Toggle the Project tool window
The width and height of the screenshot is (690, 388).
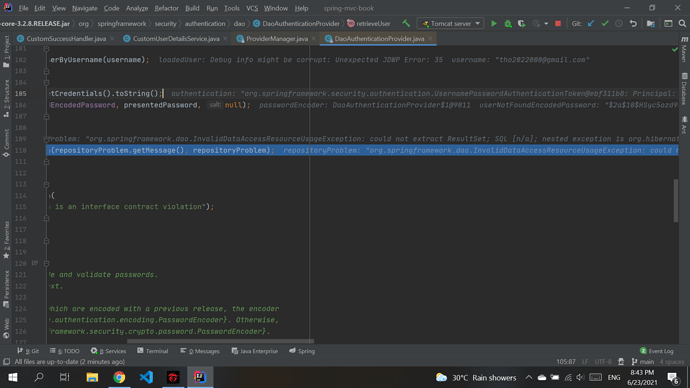coord(6,52)
